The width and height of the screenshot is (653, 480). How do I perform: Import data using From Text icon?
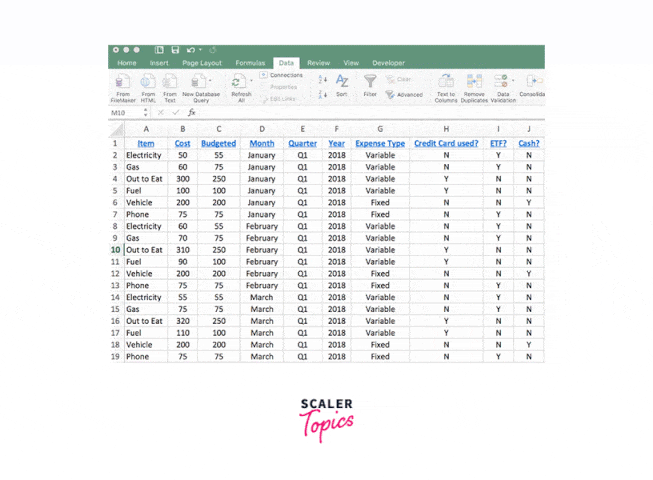(x=170, y=82)
